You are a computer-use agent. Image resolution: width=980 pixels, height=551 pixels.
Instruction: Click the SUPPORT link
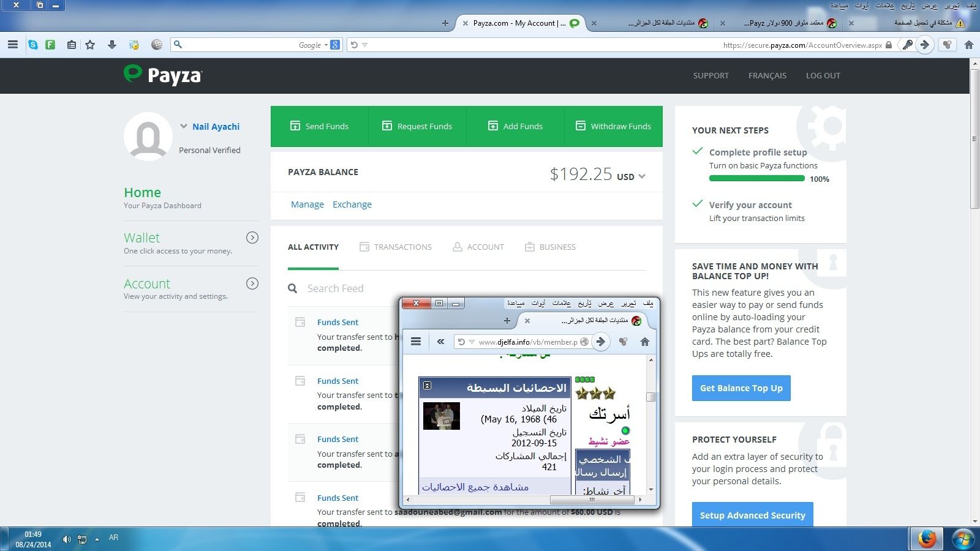(x=711, y=75)
